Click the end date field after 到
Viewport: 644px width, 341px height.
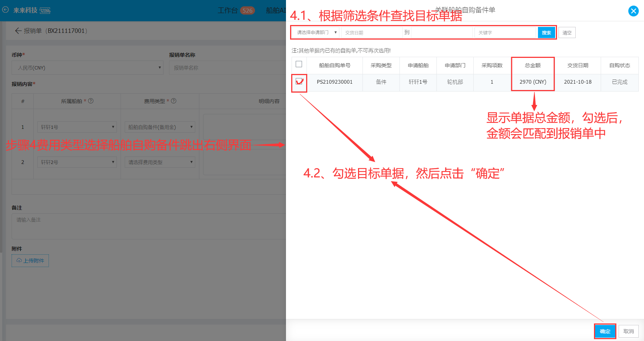[x=442, y=32]
